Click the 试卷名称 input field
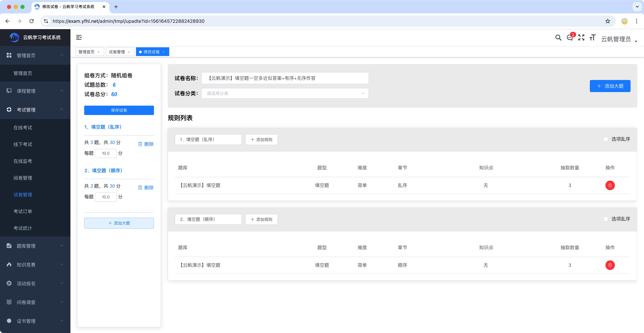Image resolution: width=644 pixels, height=333 pixels. click(285, 78)
